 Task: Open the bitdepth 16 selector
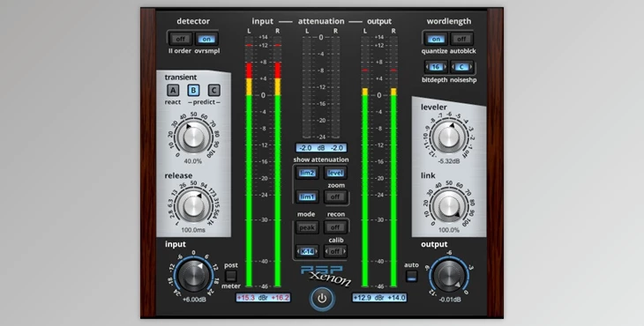(x=436, y=67)
